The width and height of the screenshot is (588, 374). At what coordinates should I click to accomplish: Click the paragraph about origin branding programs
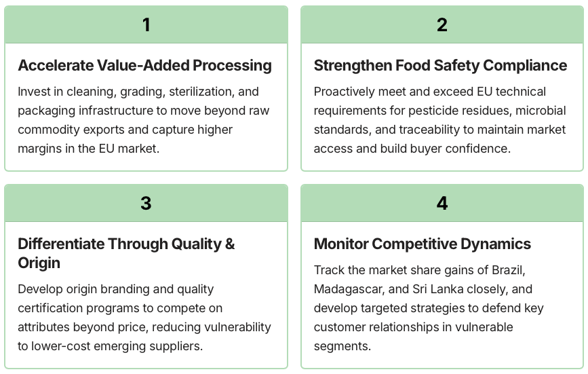coord(144,318)
